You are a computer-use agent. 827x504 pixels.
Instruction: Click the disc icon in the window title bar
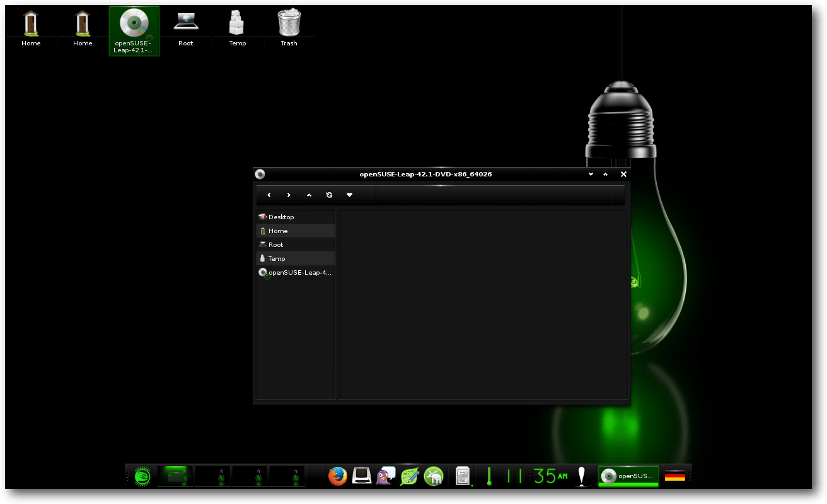260,175
